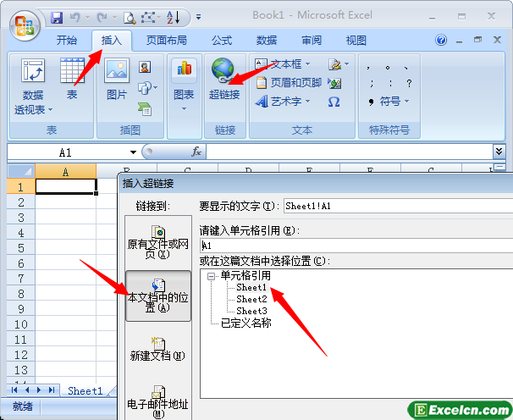Switch to the 插入 tab
This screenshot has width=513, height=420.
tap(112, 41)
